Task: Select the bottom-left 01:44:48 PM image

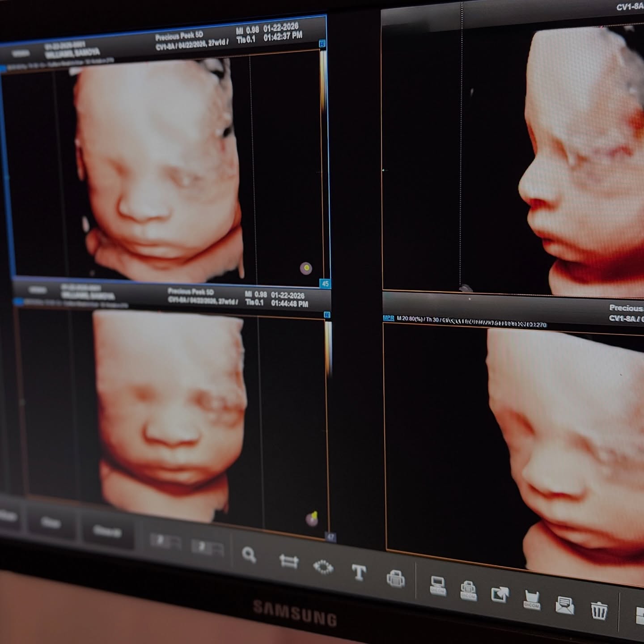Action: [170, 416]
